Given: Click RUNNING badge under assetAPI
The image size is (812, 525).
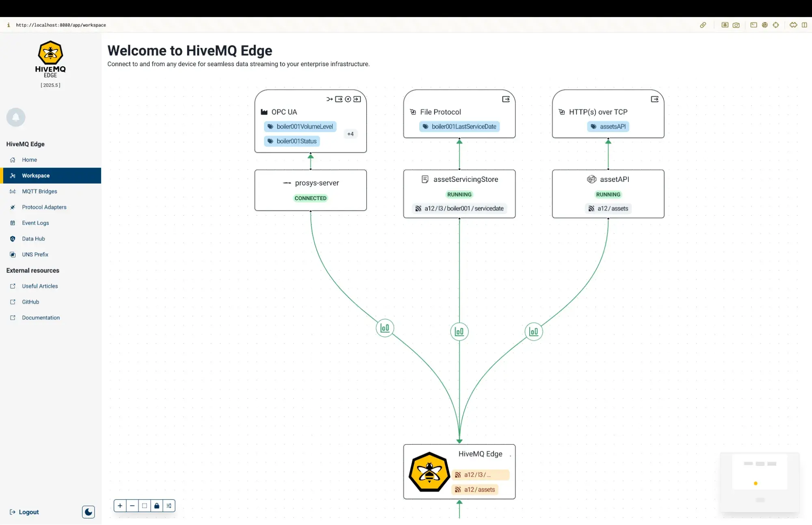Looking at the screenshot, I should pyautogui.click(x=608, y=194).
